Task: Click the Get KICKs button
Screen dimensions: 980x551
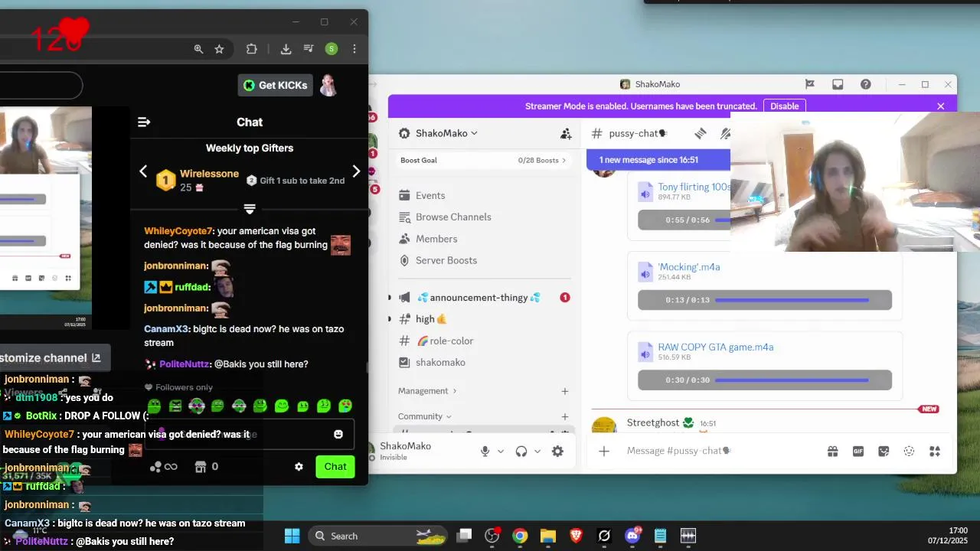Action: (276, 85)
